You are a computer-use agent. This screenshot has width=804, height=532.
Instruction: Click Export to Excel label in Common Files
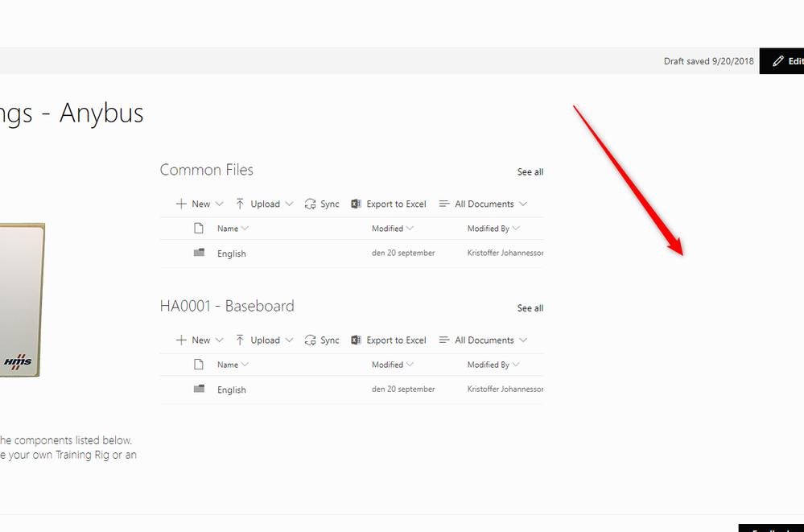click(396, 204)
